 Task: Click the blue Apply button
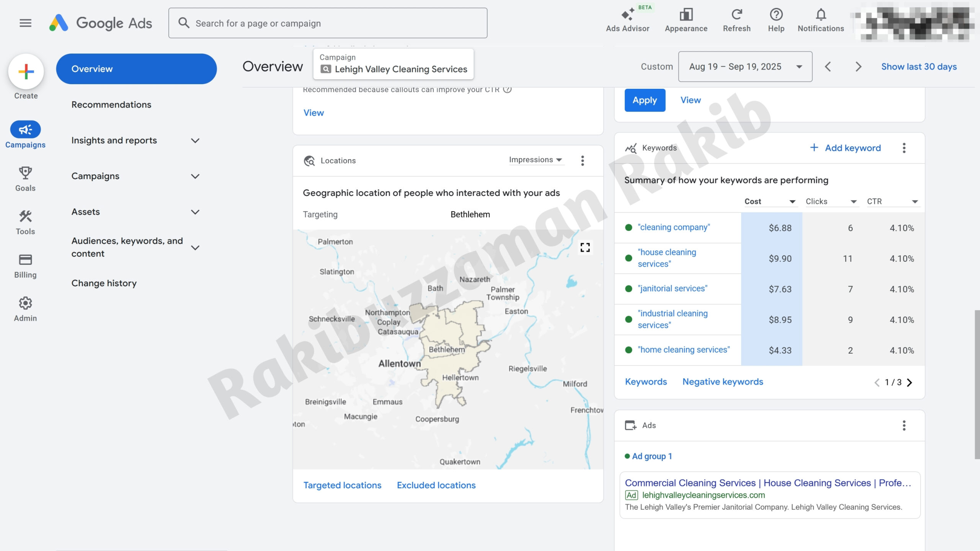645,100
